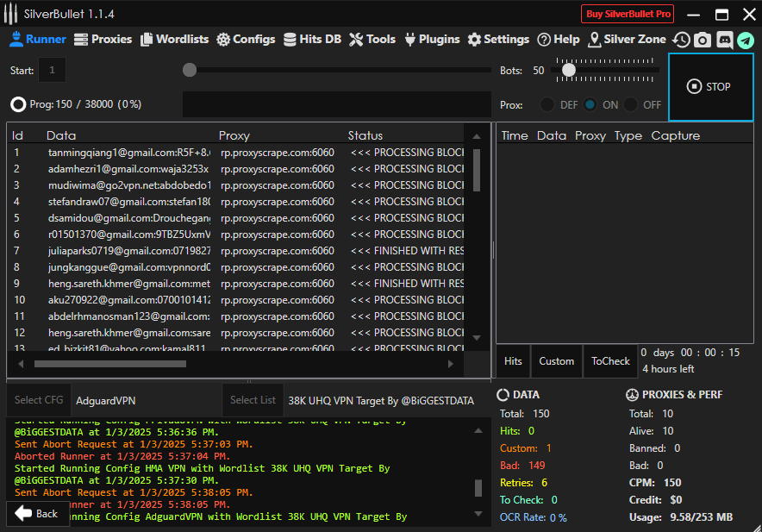762x532 pixels.
Task: Click the Discord icon
Action: point(724,40)
